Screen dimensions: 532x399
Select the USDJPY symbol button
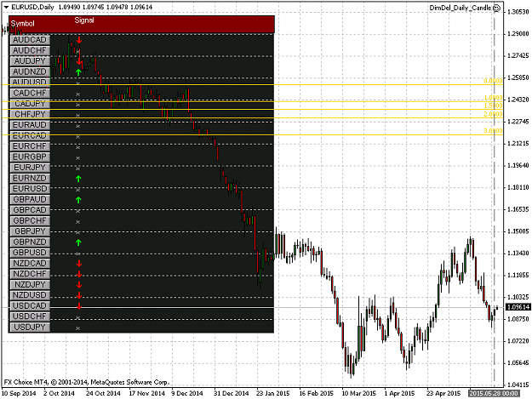[x=30, y=327]
